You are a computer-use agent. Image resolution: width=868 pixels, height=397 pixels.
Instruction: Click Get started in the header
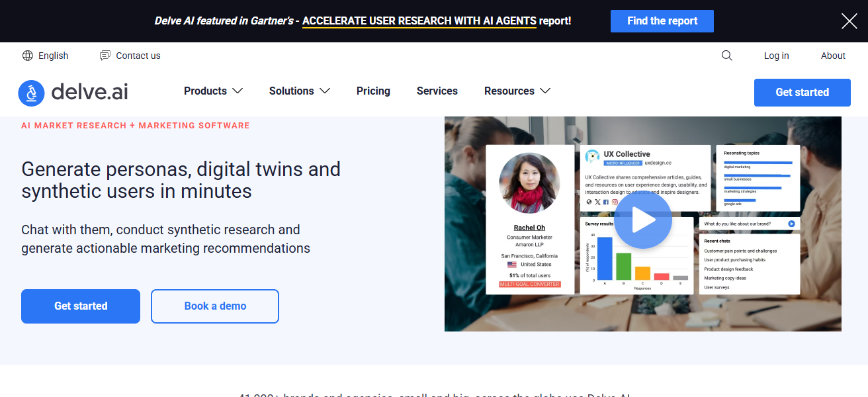(802, 93)
